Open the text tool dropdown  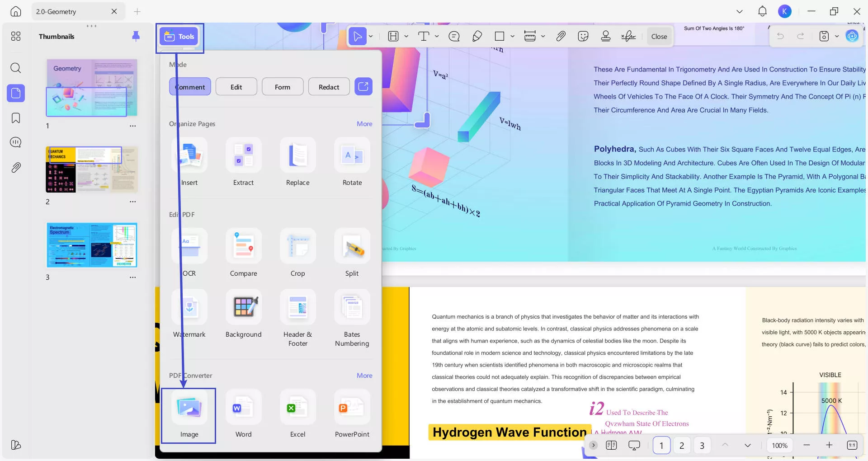click(436, 36)
